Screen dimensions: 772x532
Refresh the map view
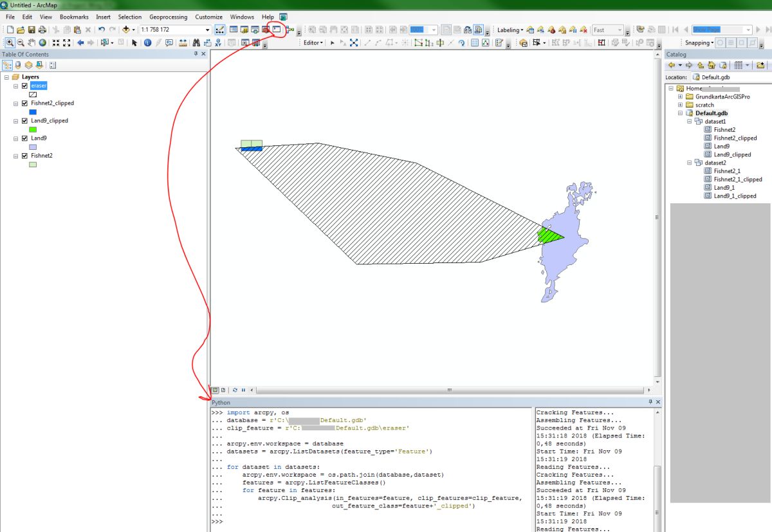234,390
